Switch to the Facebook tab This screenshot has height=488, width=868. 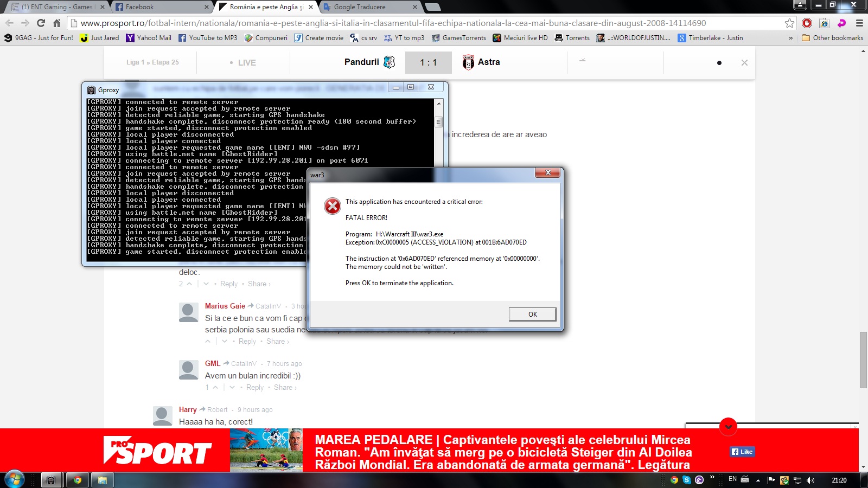[162, 7]
